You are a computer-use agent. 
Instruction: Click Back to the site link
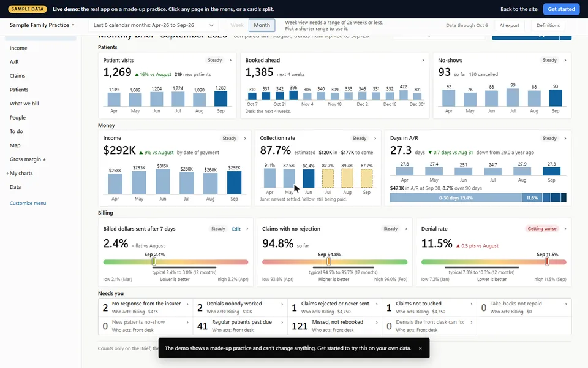click(x=519, y=9)
